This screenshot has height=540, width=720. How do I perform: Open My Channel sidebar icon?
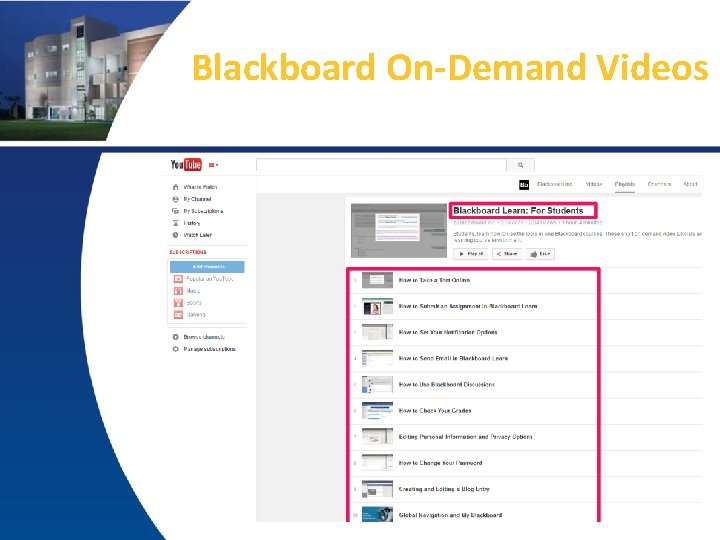pos(175,199)
